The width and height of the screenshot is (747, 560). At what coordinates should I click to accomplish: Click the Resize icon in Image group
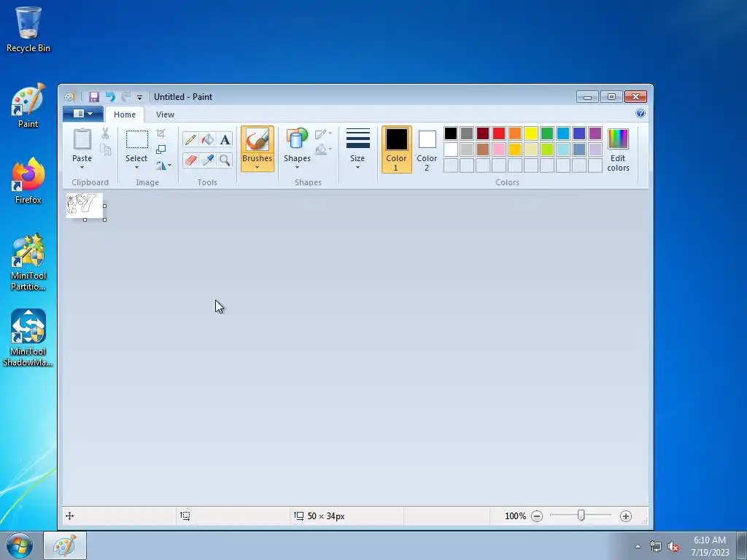[161, 149]
